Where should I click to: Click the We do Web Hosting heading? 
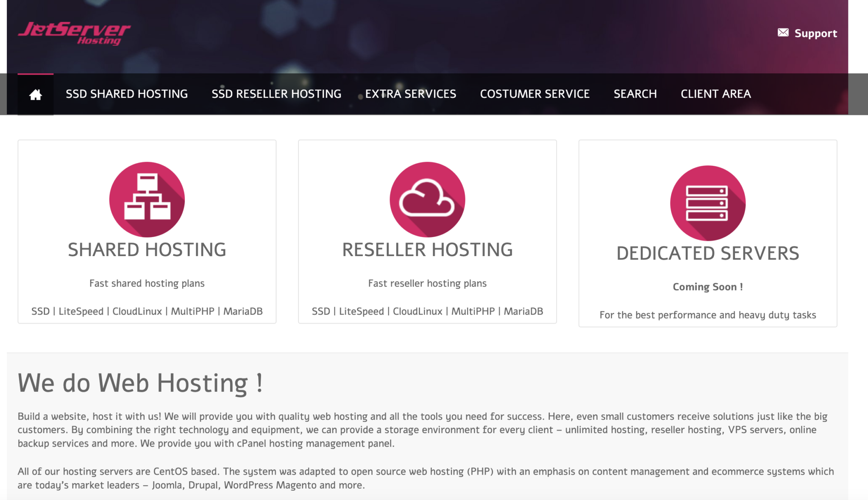pos(140,382)
